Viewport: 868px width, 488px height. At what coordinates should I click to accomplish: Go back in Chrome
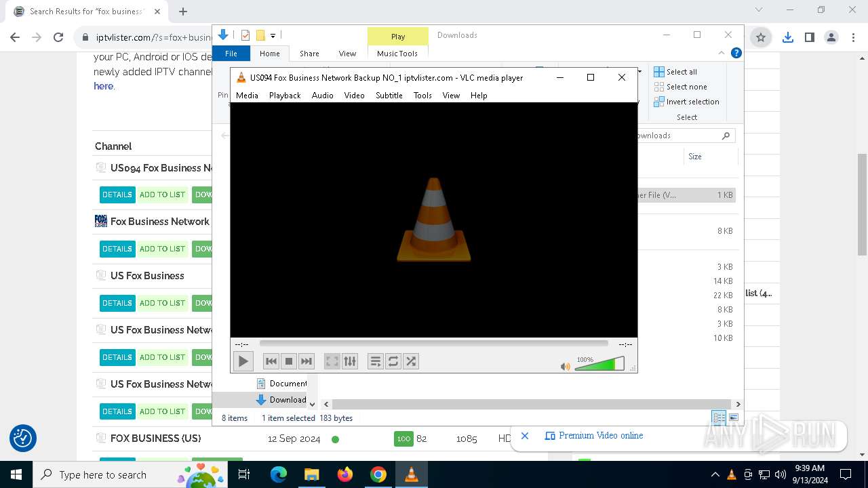coord(15,38)
